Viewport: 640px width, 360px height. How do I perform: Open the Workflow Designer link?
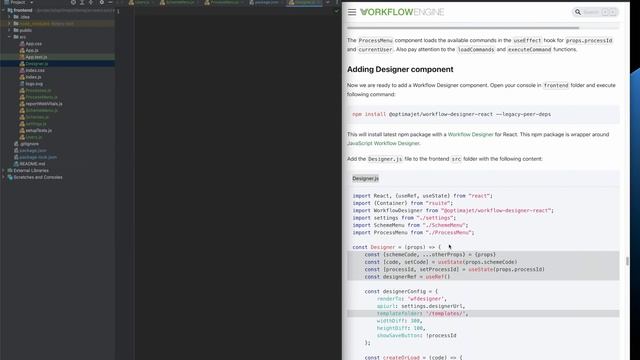click(x=471, y=134)
